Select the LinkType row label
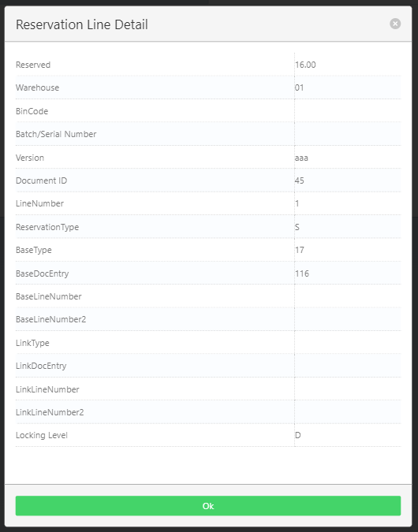Viewport: 418px width, 532px height. [x=32, y=343]
